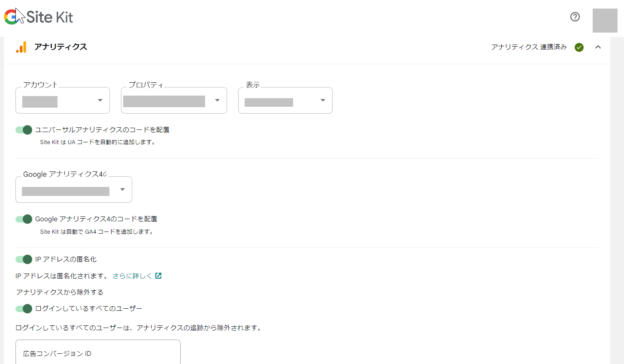Click the Google Site Kit logo
The width and height of the screenshot is (624, 364).
39,17
